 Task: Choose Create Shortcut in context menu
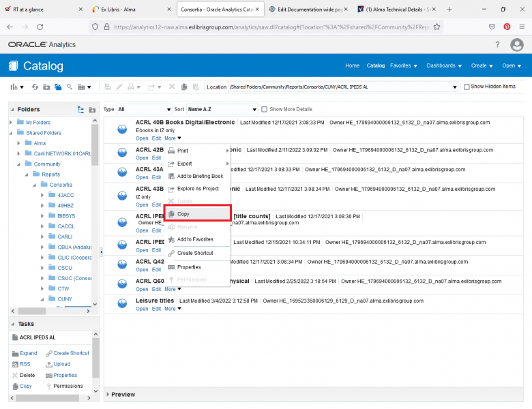[x=198, y=253]
